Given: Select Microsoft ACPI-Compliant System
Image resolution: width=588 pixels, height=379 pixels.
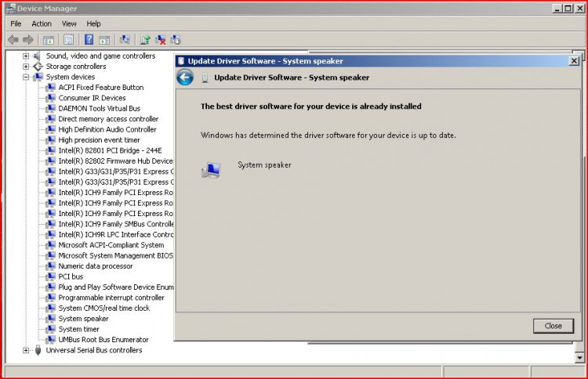Looking at the screenshot, I should coord(111,245).
